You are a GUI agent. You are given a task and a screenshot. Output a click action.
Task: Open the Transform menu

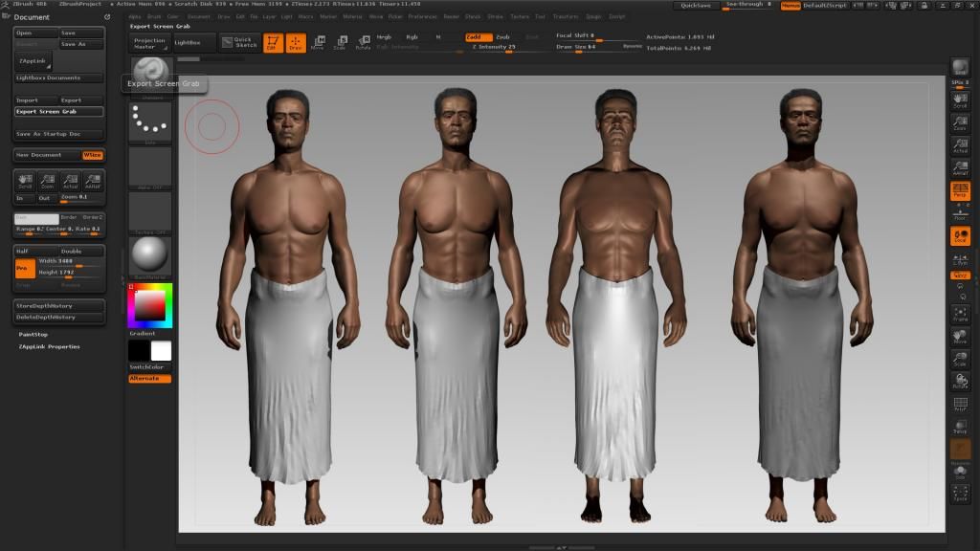click(565, 17)
